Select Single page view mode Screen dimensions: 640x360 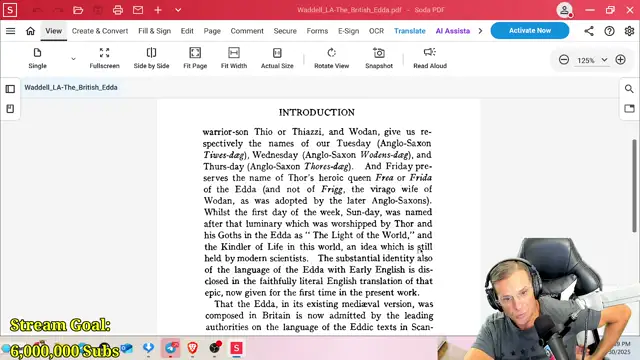(38, 58)
